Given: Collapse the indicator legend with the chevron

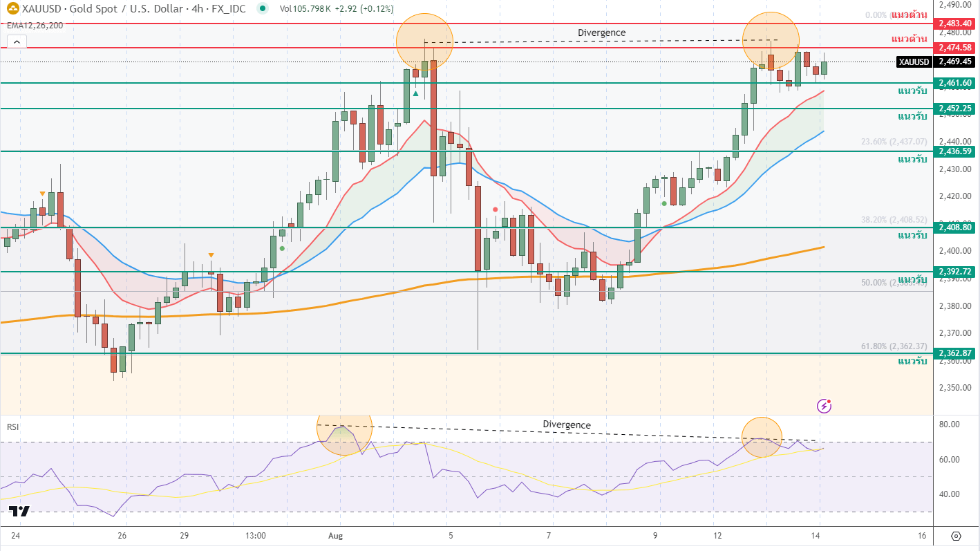Looking at the screenshot, I should click(17, 41).
